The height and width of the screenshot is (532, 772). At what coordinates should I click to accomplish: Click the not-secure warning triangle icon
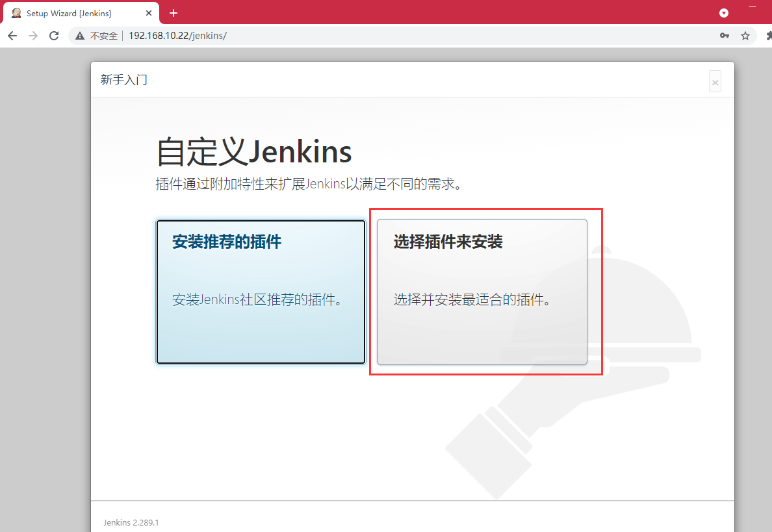tap(80, 36)
